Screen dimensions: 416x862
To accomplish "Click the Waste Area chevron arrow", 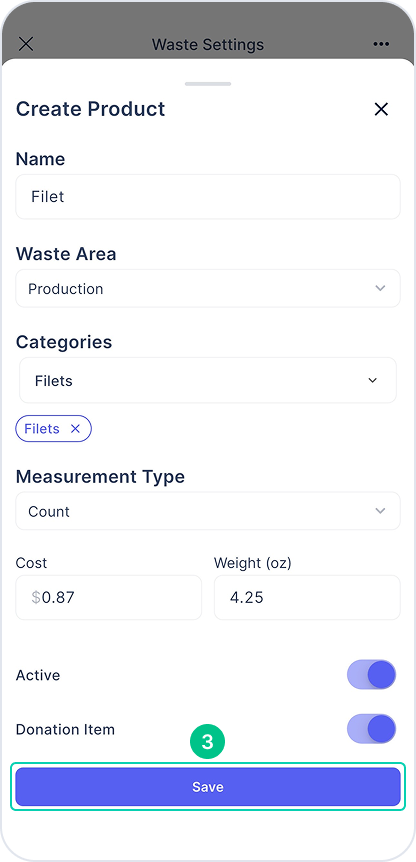I will (380, 288).
